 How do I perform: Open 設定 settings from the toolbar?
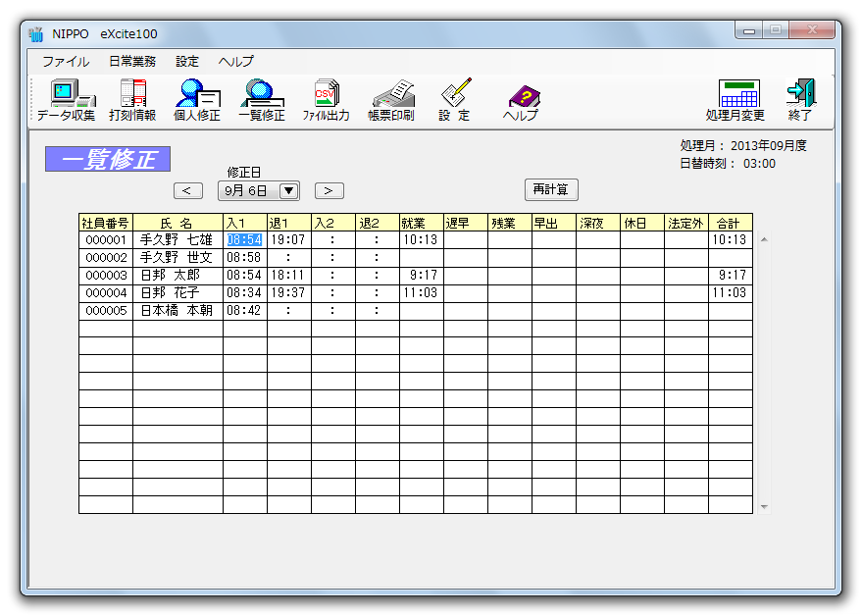point(454,99)
